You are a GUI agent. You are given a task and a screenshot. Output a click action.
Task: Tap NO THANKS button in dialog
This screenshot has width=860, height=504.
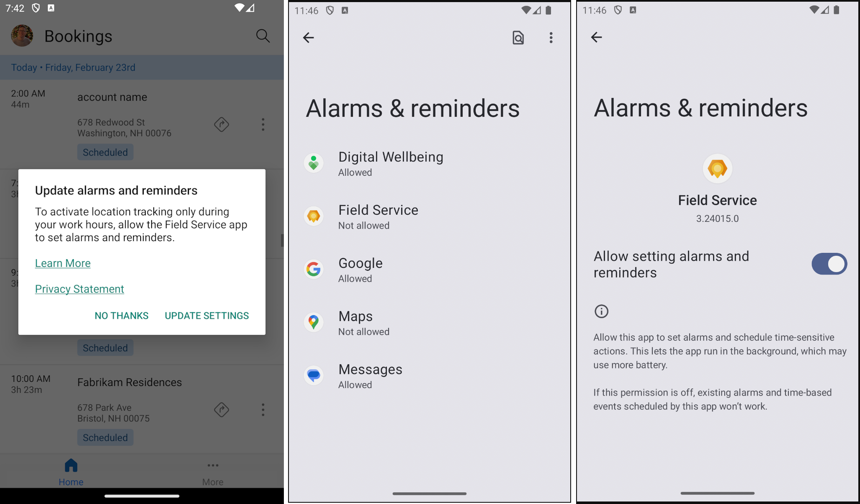(x=122, y=315)
